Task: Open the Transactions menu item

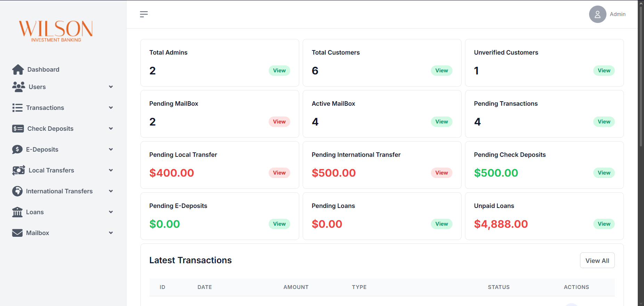Action: pyautogui.click(x=45, y=108)
